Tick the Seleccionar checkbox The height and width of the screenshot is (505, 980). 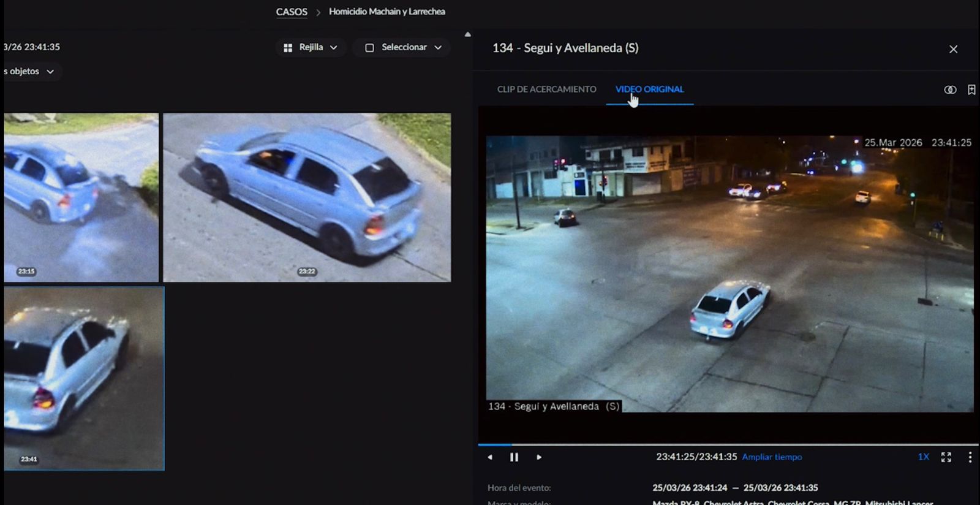[x=369, y=48]
